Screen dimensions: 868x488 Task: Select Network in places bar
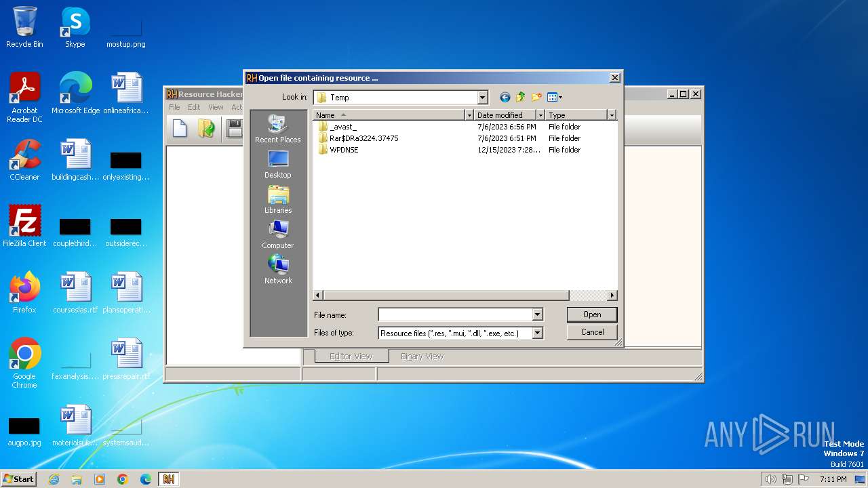pos(278,270)
